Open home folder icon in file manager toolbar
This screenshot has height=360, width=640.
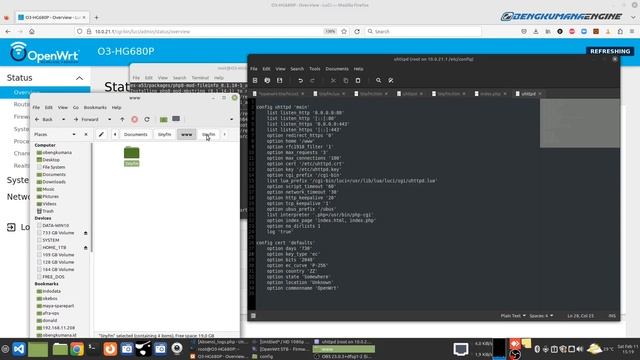pyautogui.click(x=164, y=119)
